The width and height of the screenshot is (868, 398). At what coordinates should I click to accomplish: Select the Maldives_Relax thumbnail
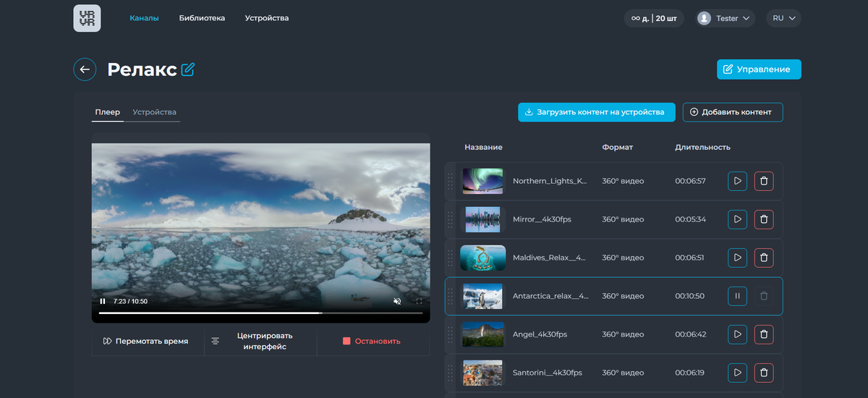pyautogui.click(x=482, y=258)
